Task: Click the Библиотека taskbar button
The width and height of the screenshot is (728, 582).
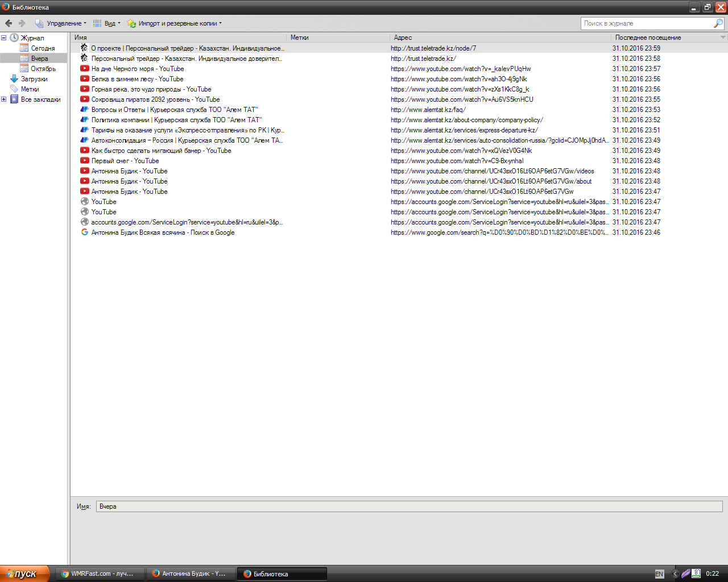Action: [282, 573]
